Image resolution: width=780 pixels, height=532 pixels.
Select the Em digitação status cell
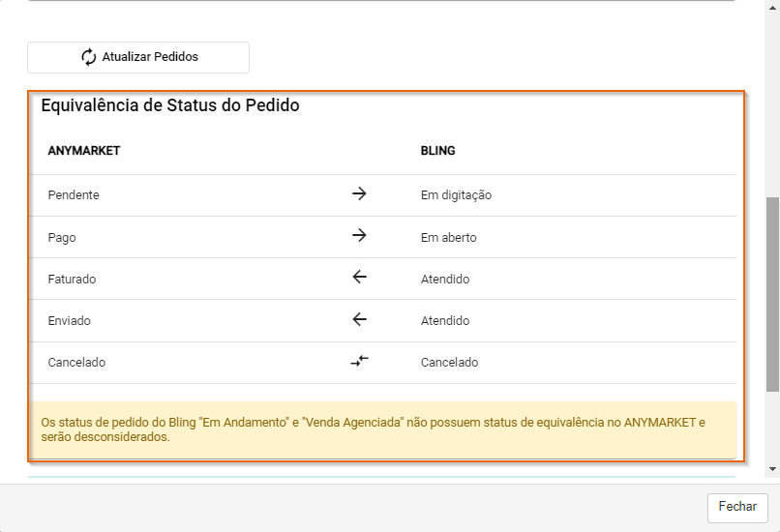pos(456,195)
